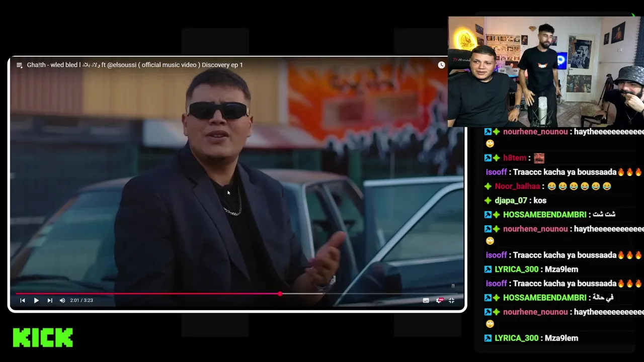
Task: Click the blue badge before h8tem
Action: [488, 158]
